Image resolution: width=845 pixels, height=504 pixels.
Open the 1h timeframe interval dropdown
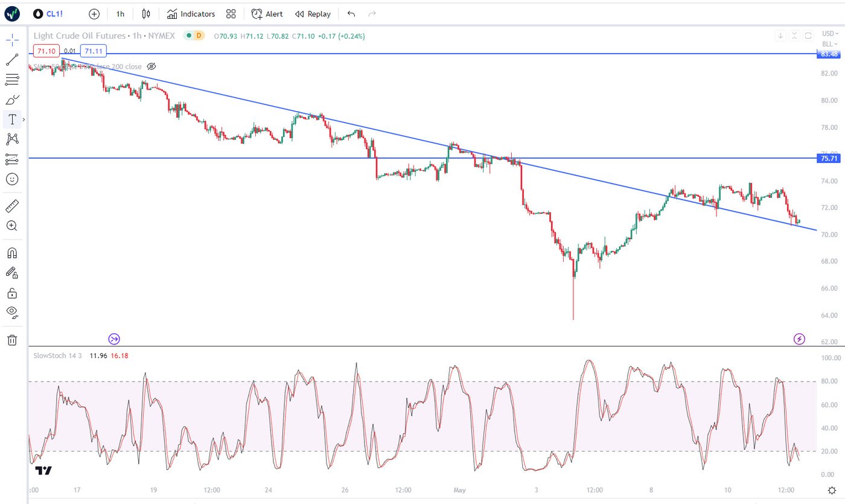(120, 14)
